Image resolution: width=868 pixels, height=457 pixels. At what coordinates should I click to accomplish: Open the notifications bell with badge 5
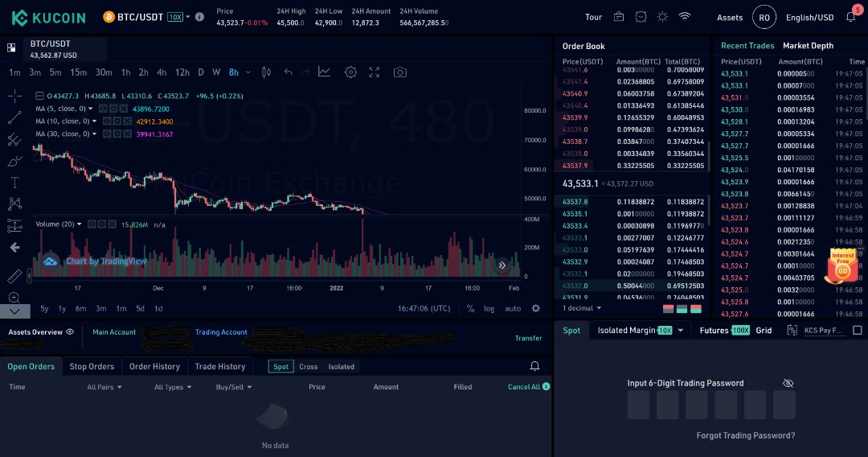(851, 17)
